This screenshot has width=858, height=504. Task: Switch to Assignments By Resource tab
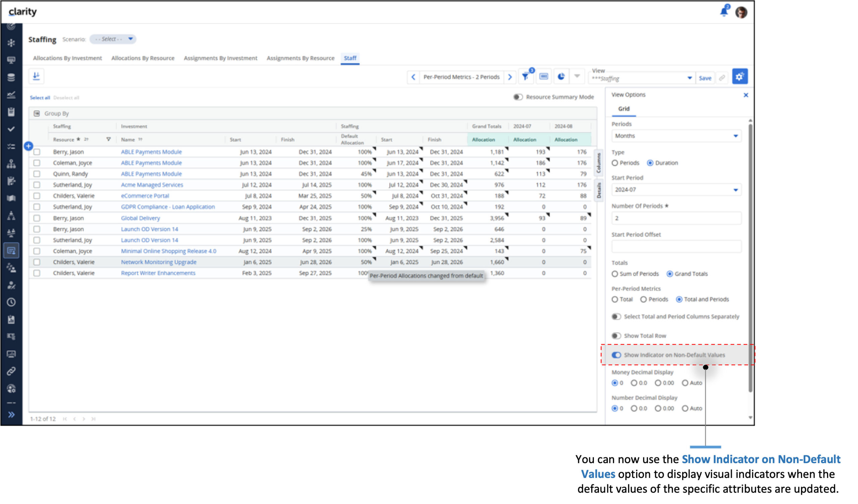click(x=301, y=58)
